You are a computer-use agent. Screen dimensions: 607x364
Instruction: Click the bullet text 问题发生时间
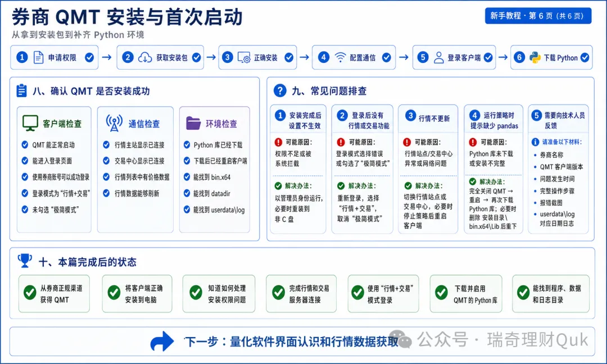coord(557,179)
